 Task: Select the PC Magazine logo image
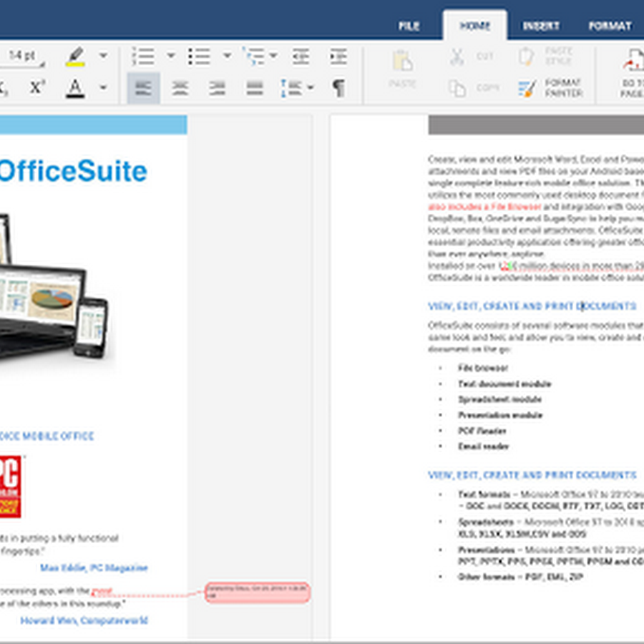point(10,487)
